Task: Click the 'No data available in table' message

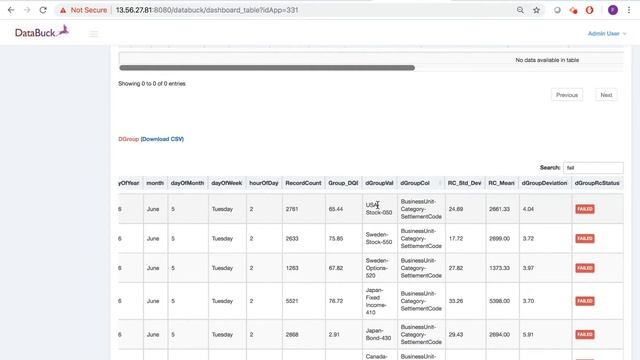Action: 547,60
